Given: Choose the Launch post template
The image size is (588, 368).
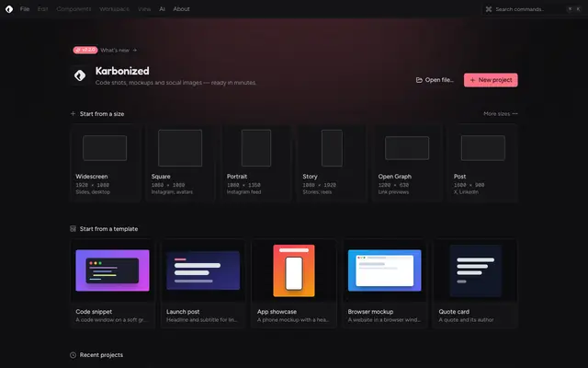Looking at the screenshot, I should pyautogui.click(x=203, y=283).
